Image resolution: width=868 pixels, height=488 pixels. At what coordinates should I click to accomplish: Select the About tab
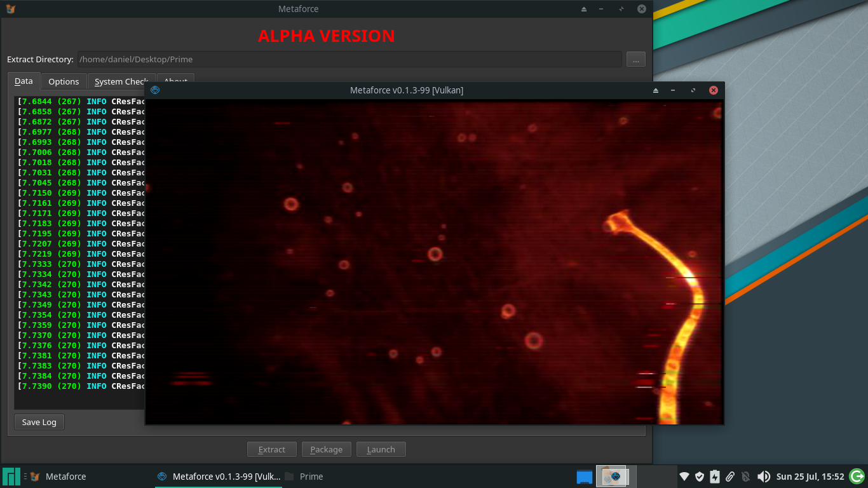(x=175, y=81)
